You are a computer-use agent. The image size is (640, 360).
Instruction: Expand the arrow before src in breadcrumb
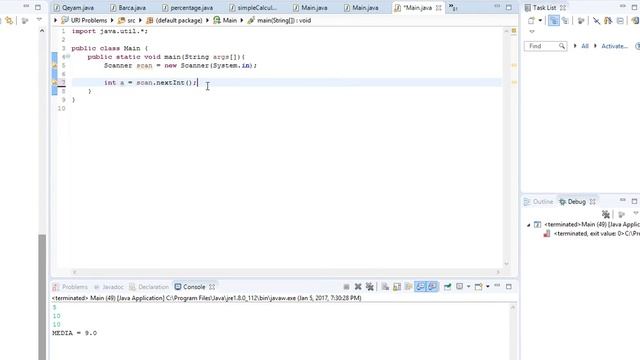[112, 20]
